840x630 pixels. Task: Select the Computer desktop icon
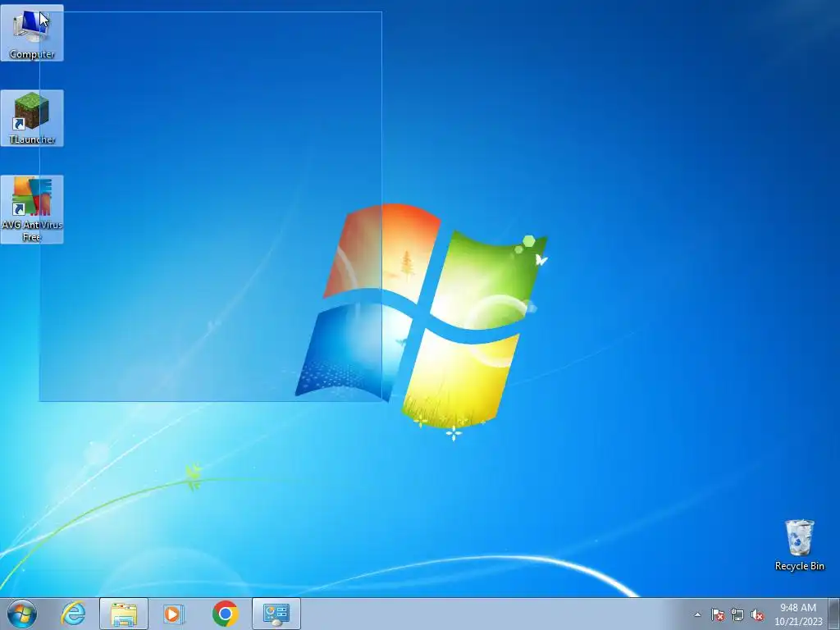(32, 33)
